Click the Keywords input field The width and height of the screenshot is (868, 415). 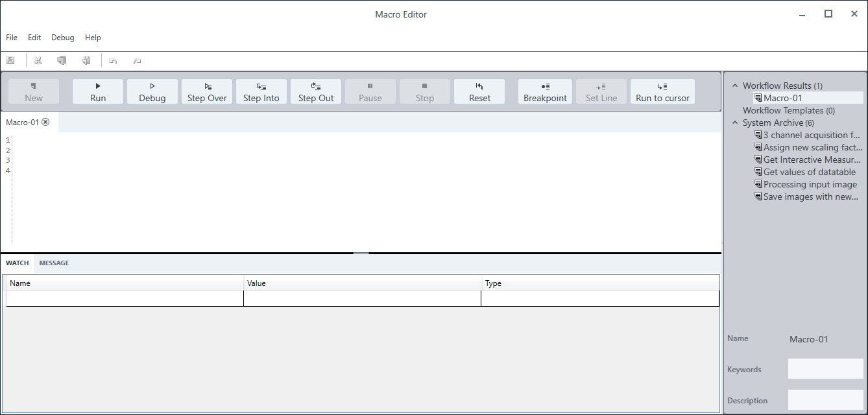coord(825,368)
